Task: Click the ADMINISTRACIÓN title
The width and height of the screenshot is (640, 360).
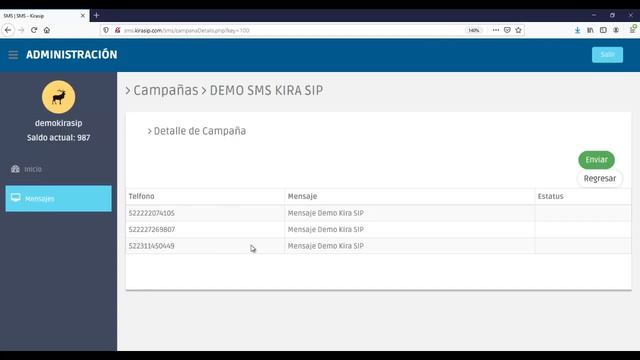Action: click(71, 55)
